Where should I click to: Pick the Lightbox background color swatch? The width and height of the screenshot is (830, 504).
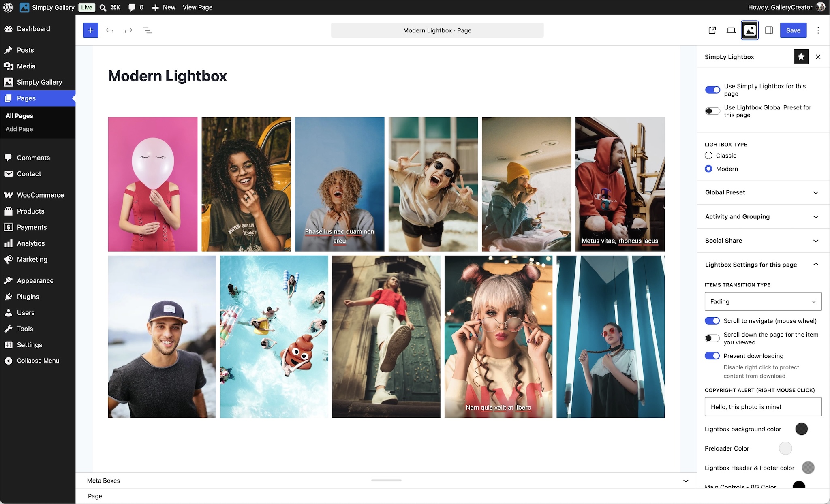coord(801,429)
